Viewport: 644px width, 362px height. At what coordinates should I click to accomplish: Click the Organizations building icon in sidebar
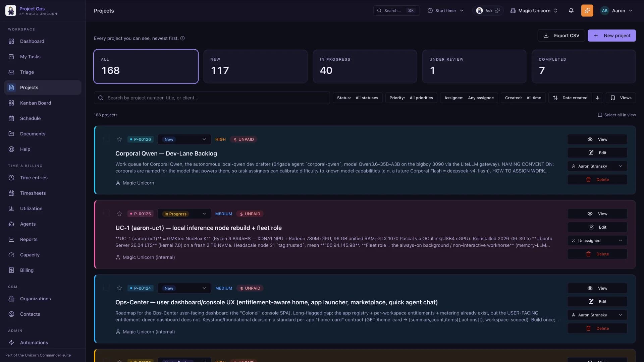11,299
